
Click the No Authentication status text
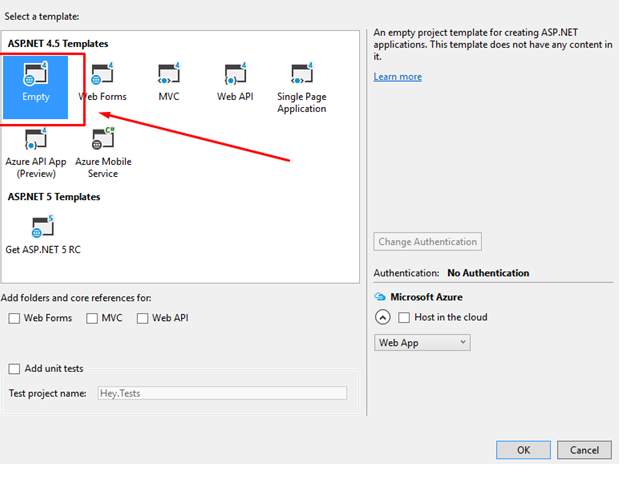pos(488,273)
